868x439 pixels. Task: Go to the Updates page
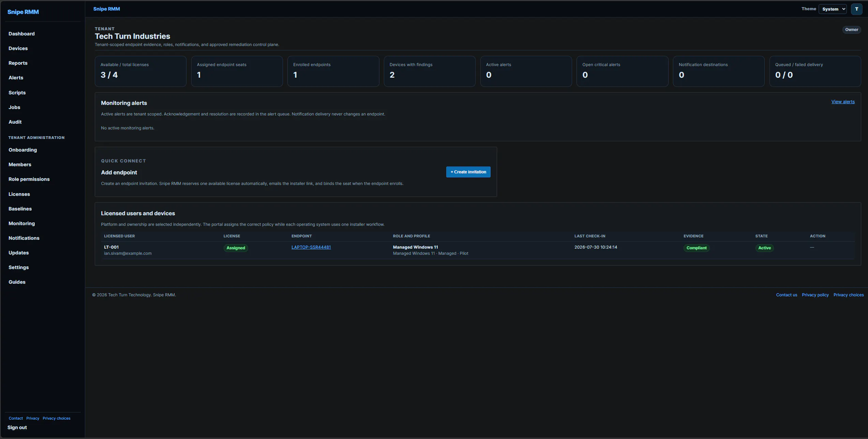click(18, 253)
